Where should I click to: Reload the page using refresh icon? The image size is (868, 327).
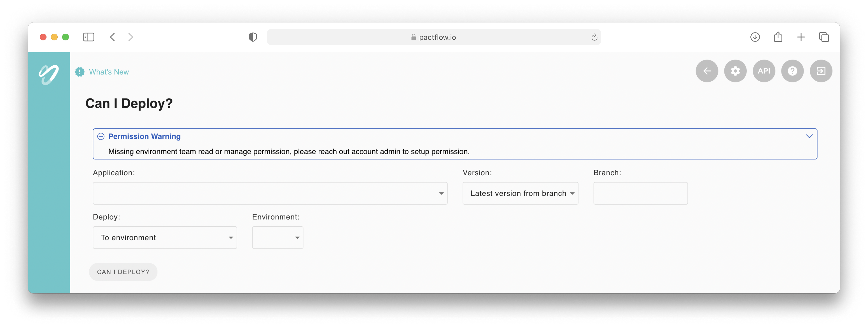tap(594, 37)
